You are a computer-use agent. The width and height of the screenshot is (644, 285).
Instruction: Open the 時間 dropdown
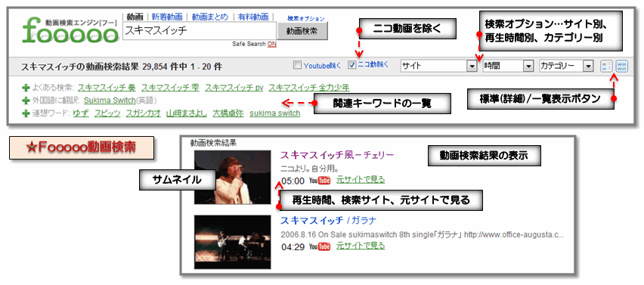pos(508,66)
